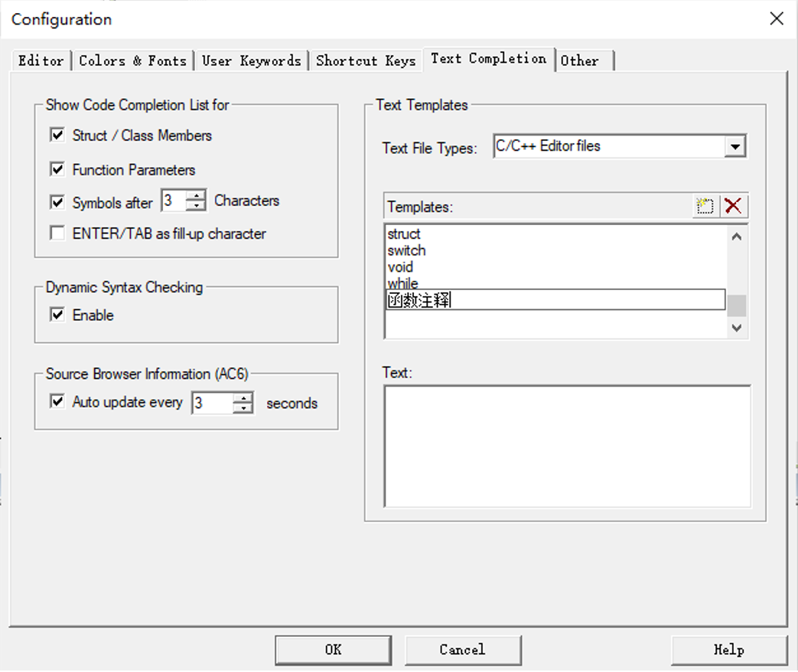This screenshot has width=798, height=672.
Task: Enable ENTER/TAB as fill-up character
Action: click(x=57, y=233)
